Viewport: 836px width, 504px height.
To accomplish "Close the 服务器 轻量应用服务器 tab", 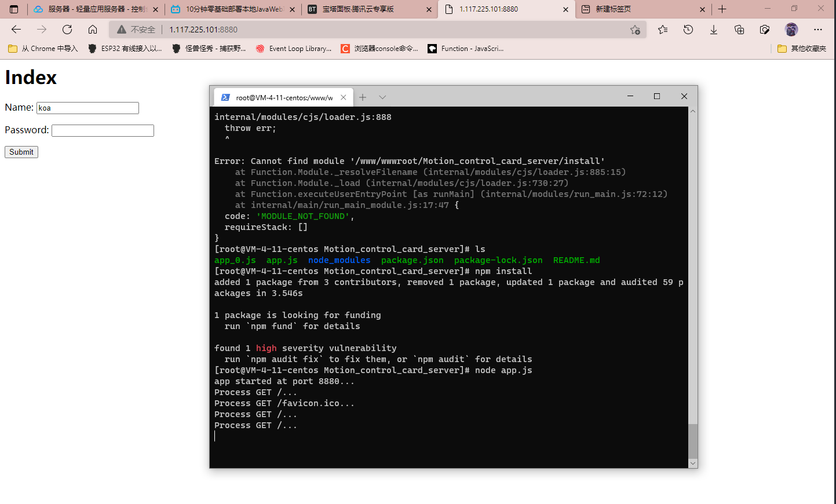I will click(155, 9).
